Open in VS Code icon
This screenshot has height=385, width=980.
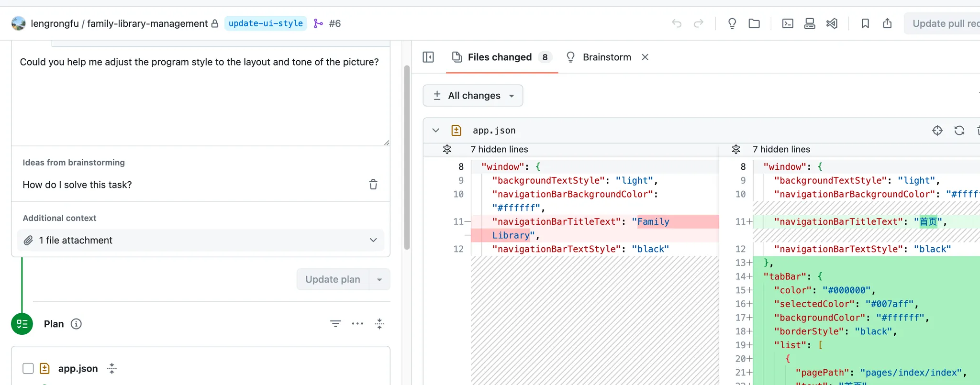coord(832,23)
